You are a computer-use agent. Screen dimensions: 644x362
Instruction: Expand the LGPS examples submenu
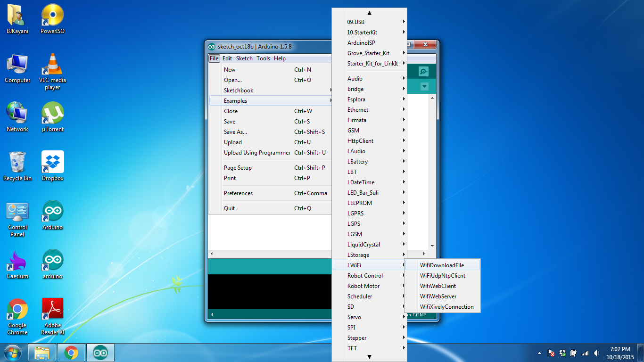pos(369,224)
